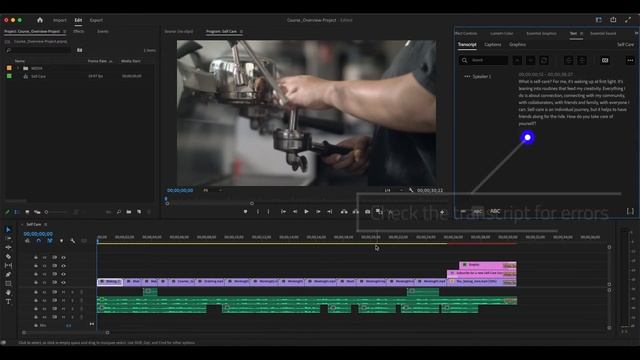Viewport: 640px width, 360px height.
Task: Step back one frame in Program monitor
Action: click(x=295, y=211)
